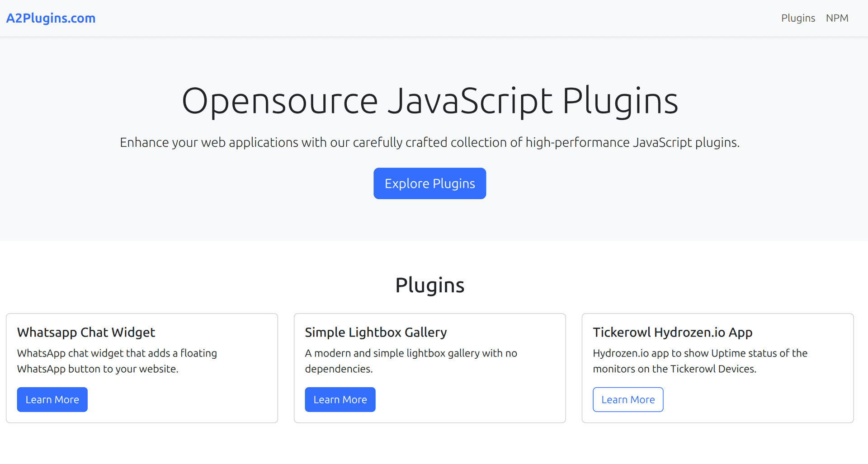Learn More about Tickerowl Hydrozen.io App

click(x=628, y=399)
